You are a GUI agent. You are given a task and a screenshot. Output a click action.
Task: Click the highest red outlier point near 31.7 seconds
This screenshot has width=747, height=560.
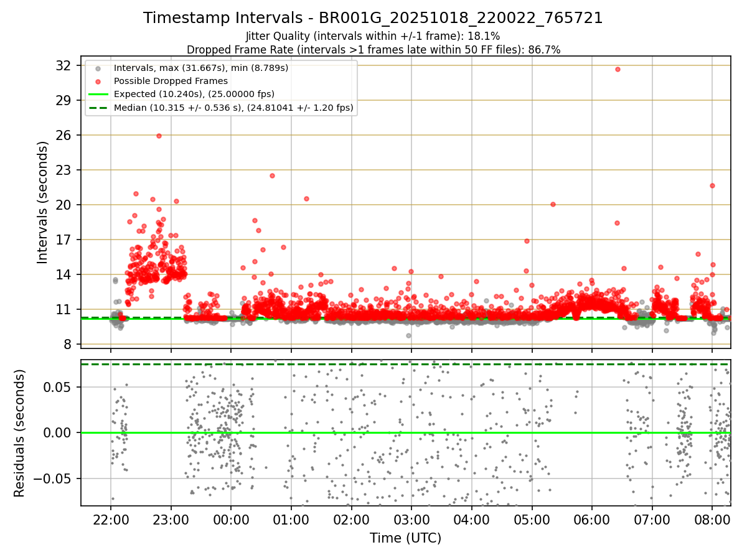[x=618, y=69]
